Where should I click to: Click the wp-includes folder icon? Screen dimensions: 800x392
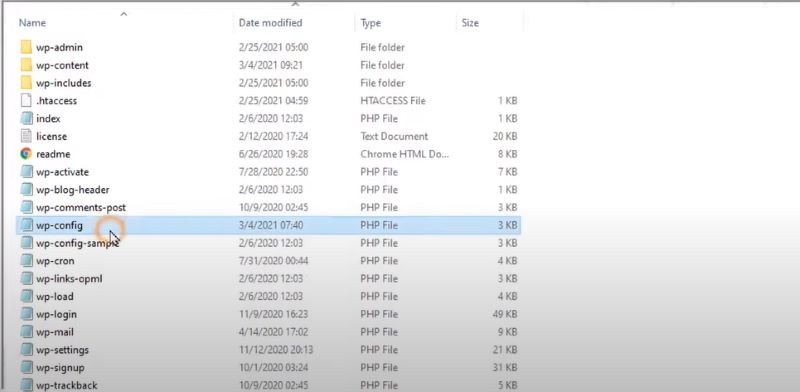[x=26, y=83]
